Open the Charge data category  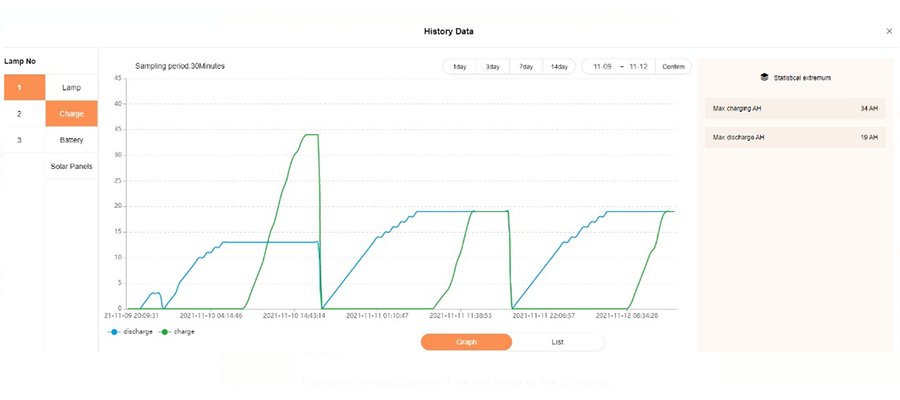(72, 114)
